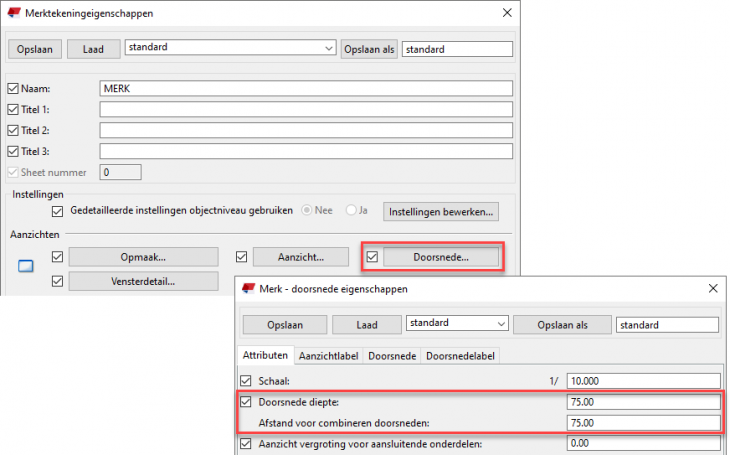
Task: Toggle the Titel 3 checkbox
Action: [13, 151]
